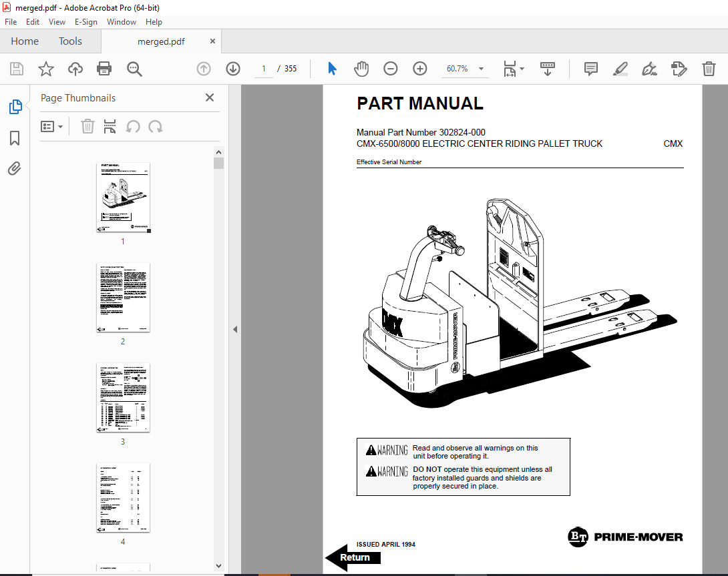Open the Sign document pen icon

[649, 69]
